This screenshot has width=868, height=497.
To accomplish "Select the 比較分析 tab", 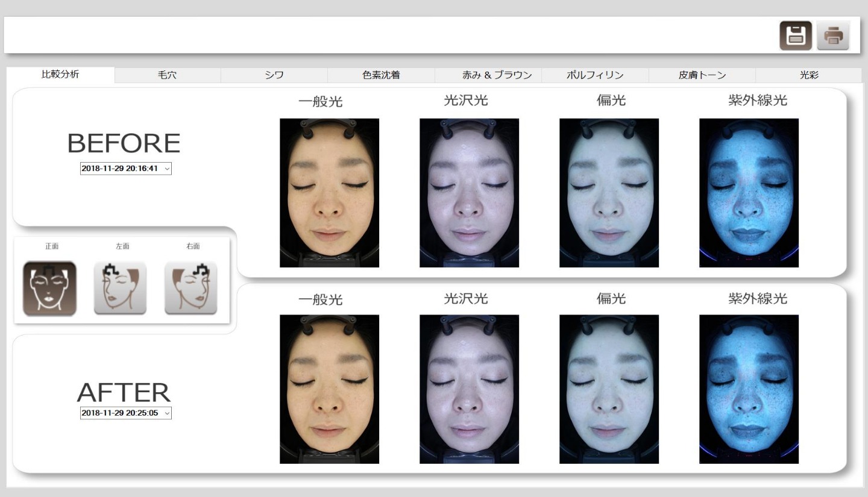I will [x=60, y=75].
